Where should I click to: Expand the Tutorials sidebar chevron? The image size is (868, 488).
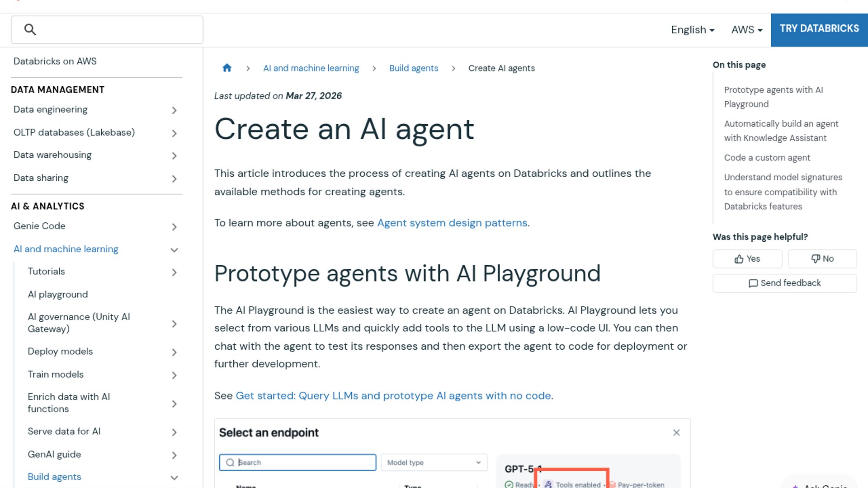point(174,272)
